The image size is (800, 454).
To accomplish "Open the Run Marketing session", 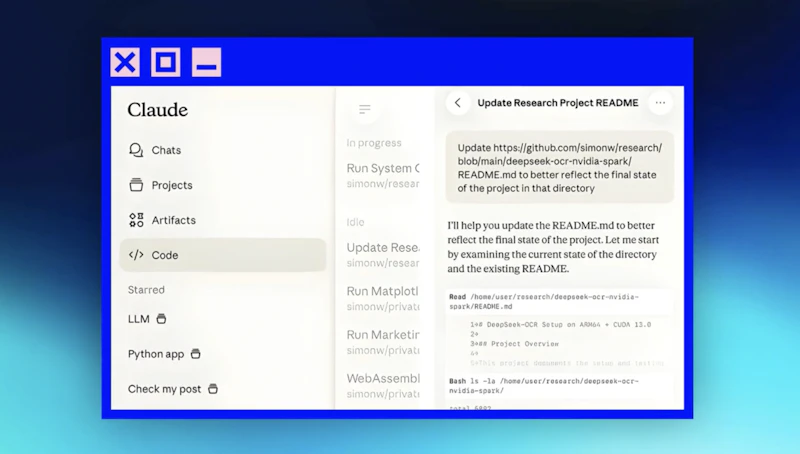I will pos(383,342).
